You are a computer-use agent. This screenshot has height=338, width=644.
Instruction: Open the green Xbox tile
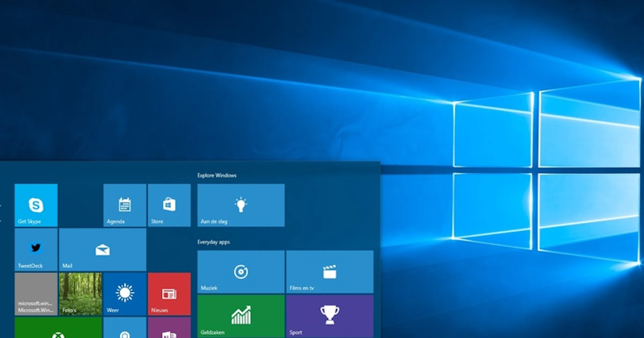pos(58,328)
